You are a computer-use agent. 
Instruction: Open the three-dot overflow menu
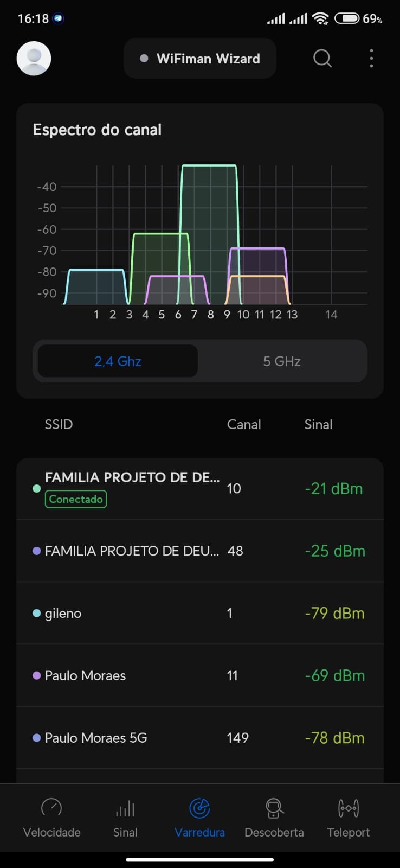(x=371, y=59)
